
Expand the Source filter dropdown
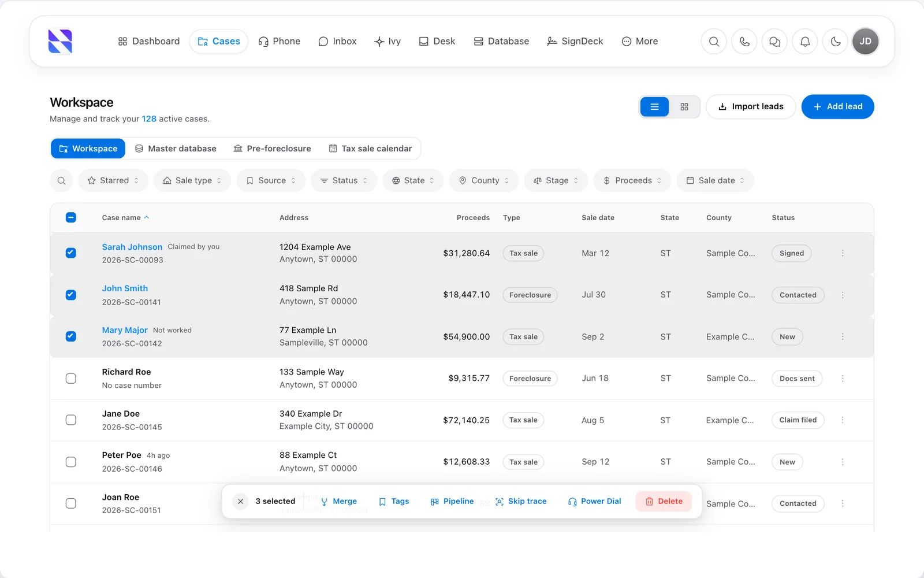(x=271, y=180)
